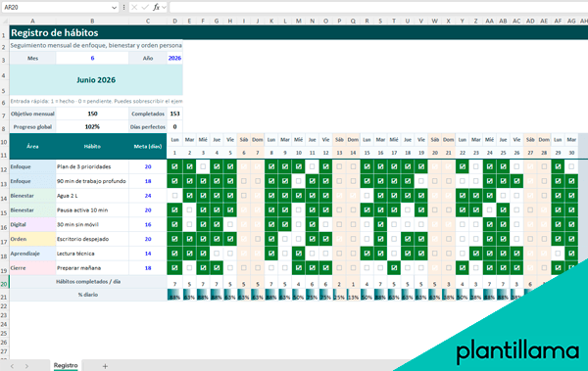The image size is (588, 371).
Task: Toggle 90 min de trabajo profundo checkbox day 26
Action: coord(516,181)
